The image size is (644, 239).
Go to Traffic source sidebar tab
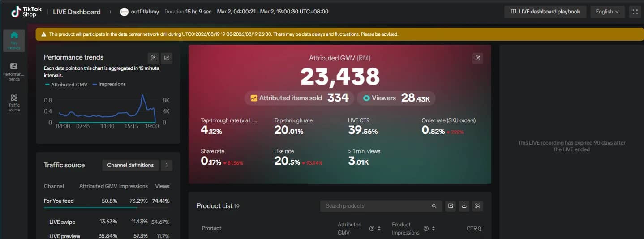(x=14, y=103)
